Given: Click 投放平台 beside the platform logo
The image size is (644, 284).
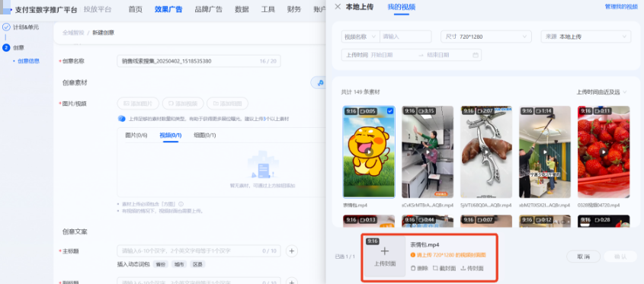Looking at the screenshot, I should click(98, 9).
